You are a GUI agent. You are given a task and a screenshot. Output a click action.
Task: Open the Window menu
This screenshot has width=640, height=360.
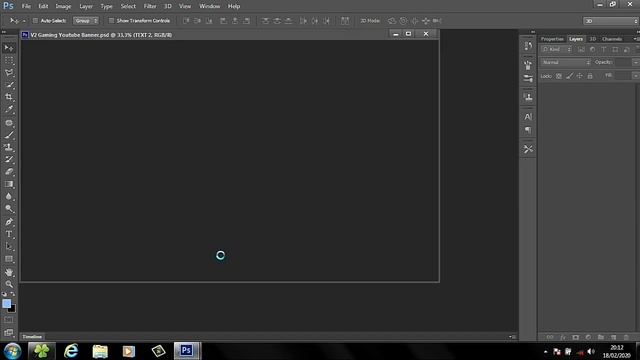click(209, 6)
